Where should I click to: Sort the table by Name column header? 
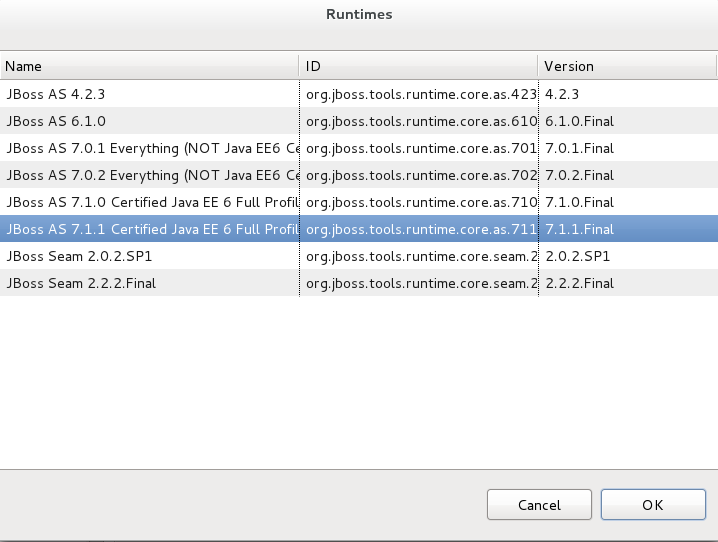tap(150, 66)
